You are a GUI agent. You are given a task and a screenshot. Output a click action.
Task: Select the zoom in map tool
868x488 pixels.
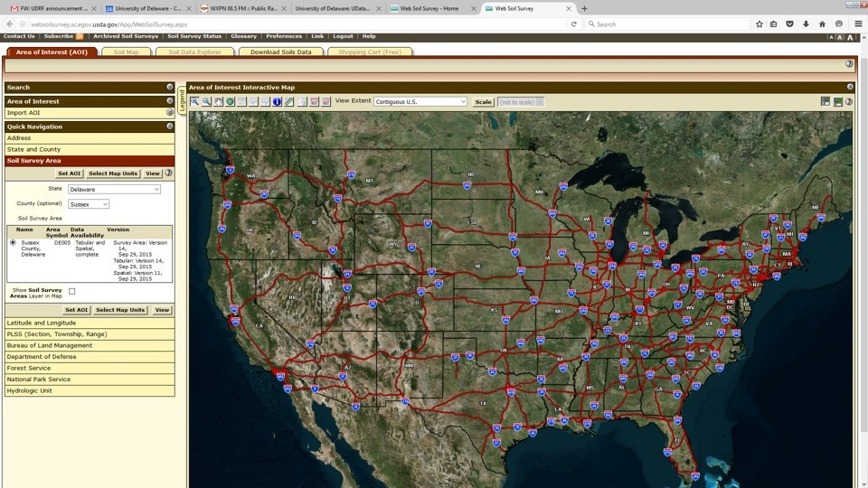click(x=194, y=102)
